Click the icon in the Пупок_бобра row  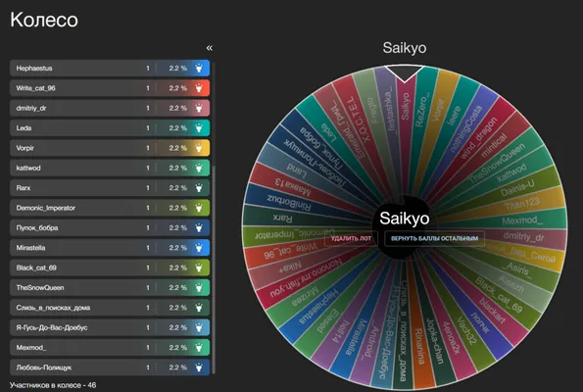(x=199, y=227)
